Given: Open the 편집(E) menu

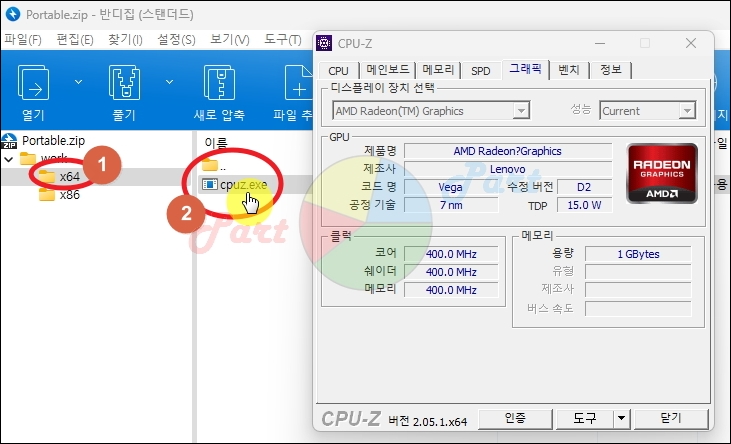Looking at the screenshot, I should (75, 40).
